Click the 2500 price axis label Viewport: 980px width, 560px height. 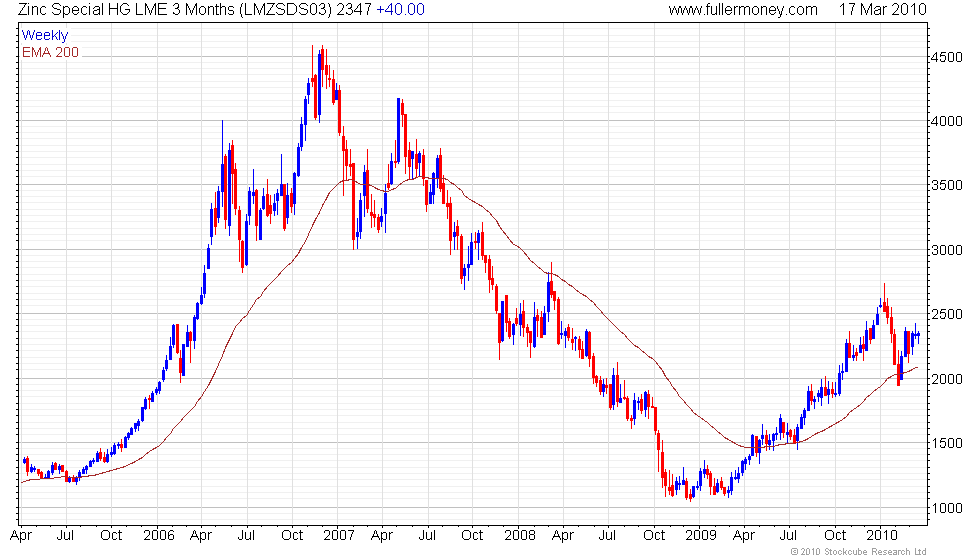(946, 314)
